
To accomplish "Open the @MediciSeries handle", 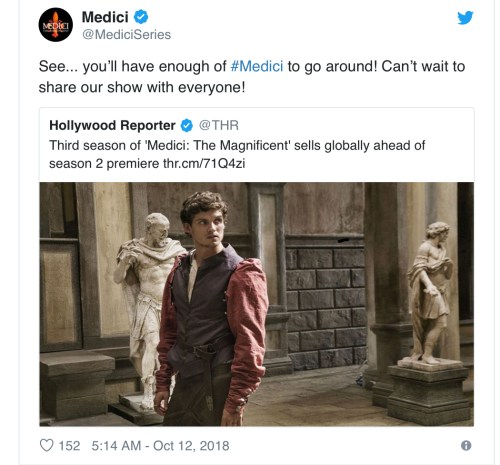I will [x=126, y=35].
